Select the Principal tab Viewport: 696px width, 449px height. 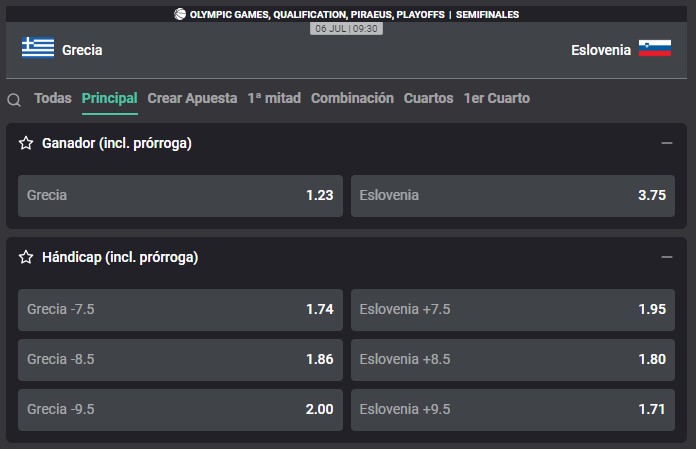[110, 98]
